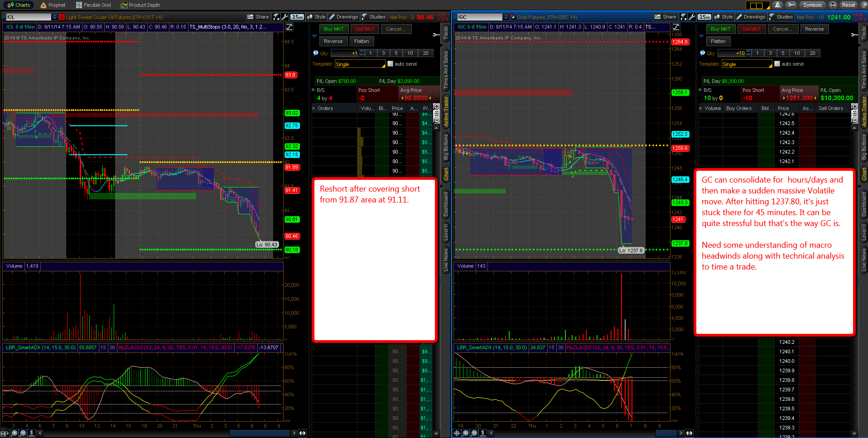The height and width of the screenshot is (438, 868).
Task: Open the Prophet tab
Action: point(53,5)
